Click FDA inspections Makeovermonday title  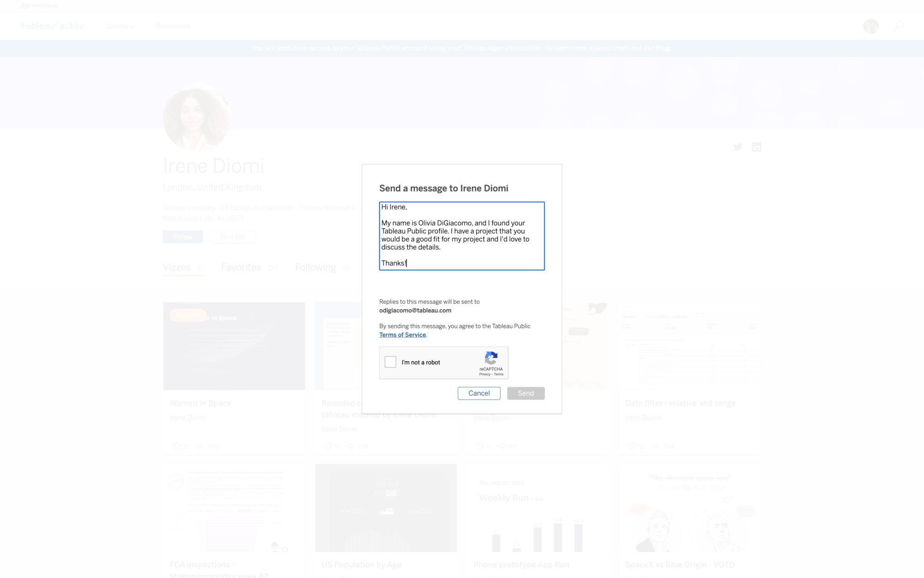point(219,570)
